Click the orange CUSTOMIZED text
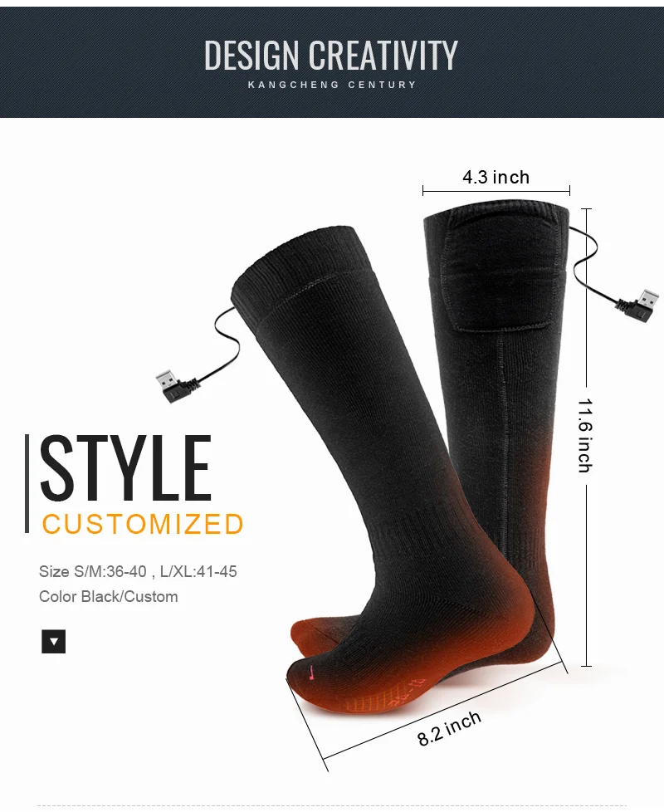This screenshot has height=812, width=664. pos(142,524)
